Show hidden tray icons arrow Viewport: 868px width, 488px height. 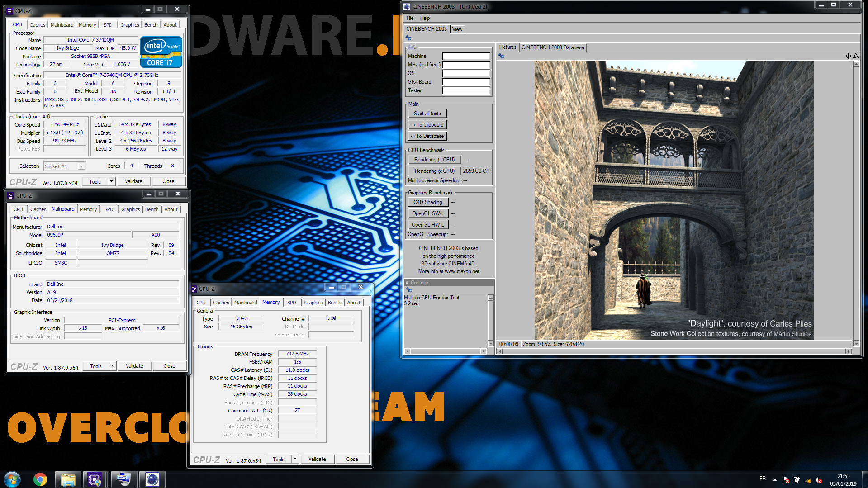(775, 480)
